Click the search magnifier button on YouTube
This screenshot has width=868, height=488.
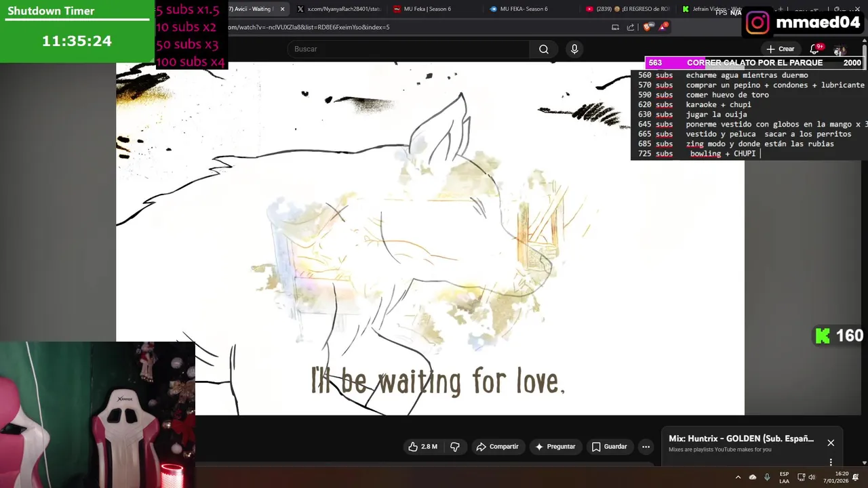tap(543, 49)
